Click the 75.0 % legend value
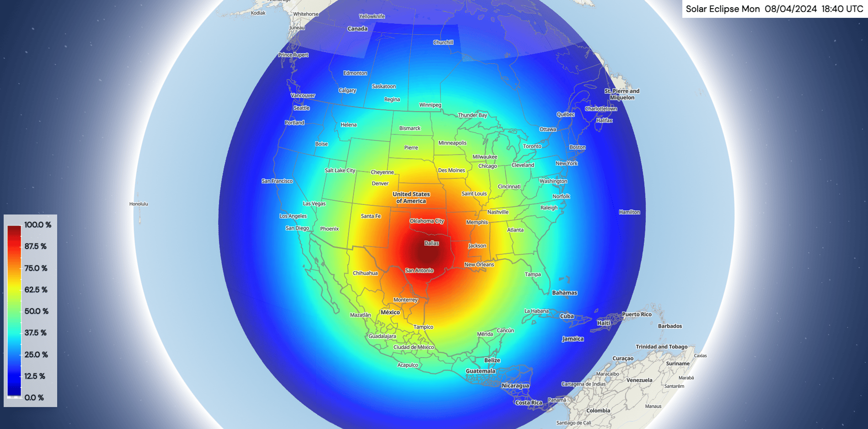 (x=36, y=268)
